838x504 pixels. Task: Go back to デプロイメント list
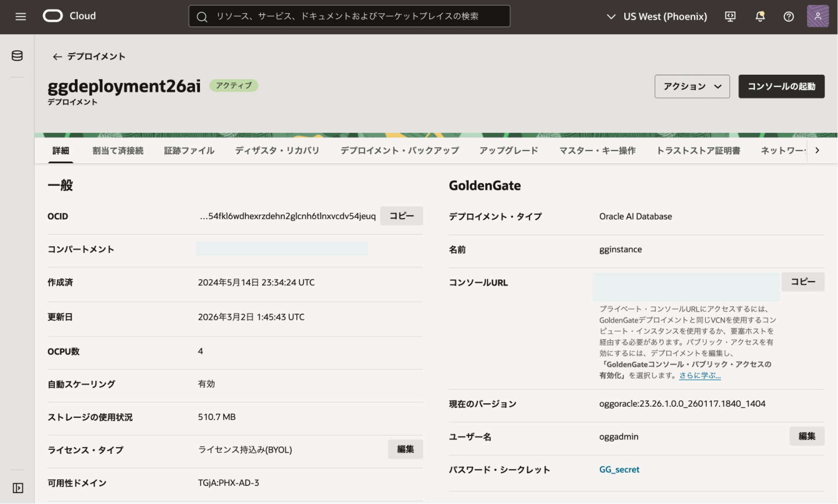(x=89, y=57)
